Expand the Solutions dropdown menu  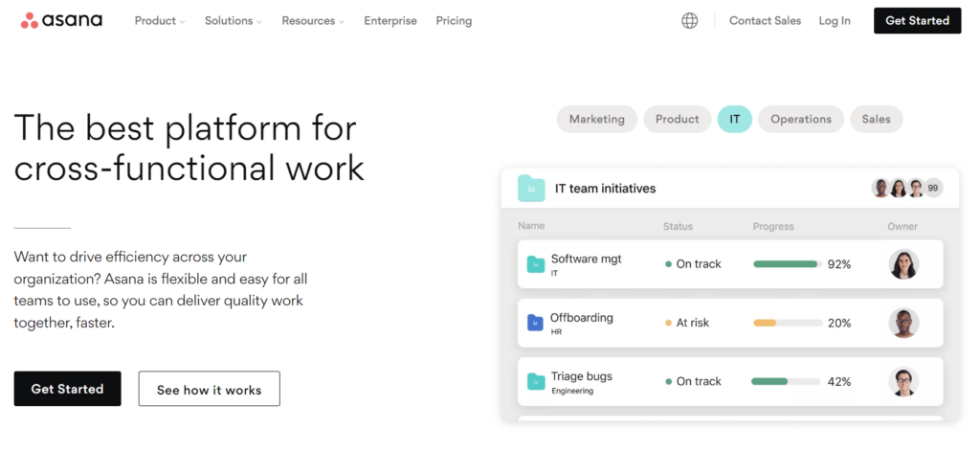[x=234, y=21]
